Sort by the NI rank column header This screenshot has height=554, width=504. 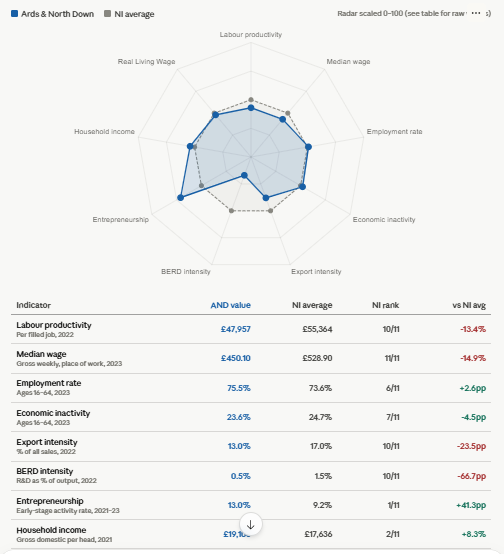click(x=385, y=305)
